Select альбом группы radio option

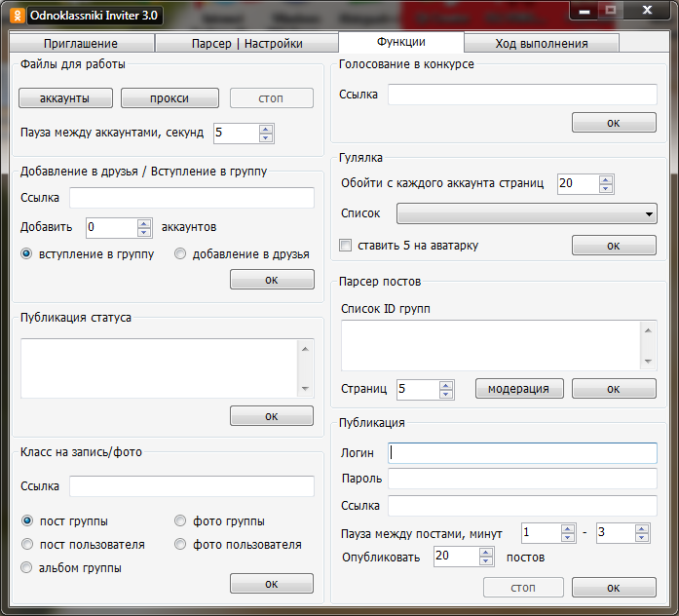click(x=27, y=567)
